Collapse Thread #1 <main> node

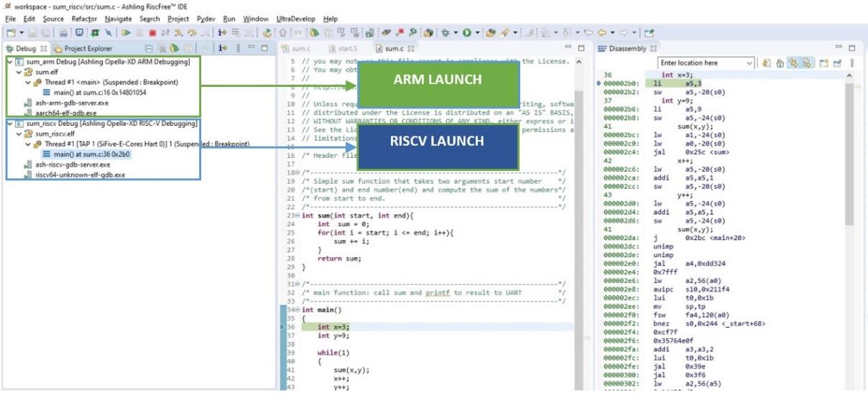[29, 83]
